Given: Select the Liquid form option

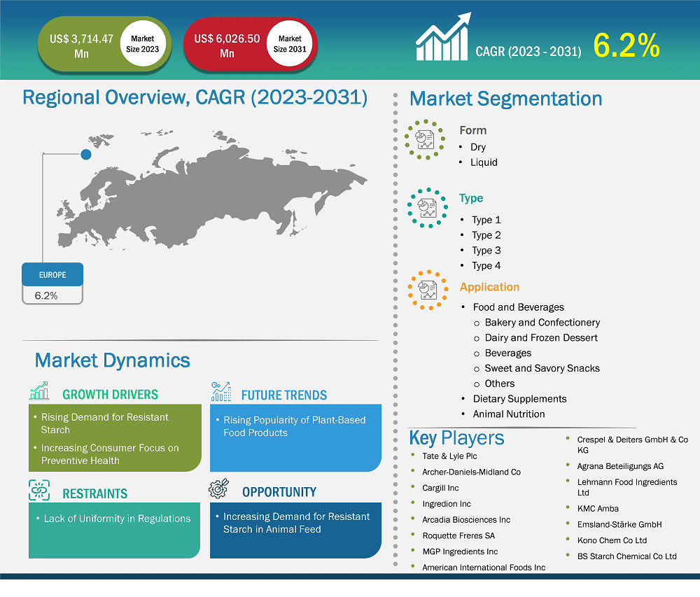Looking at the screenshot, I should (x=483, y=162).
